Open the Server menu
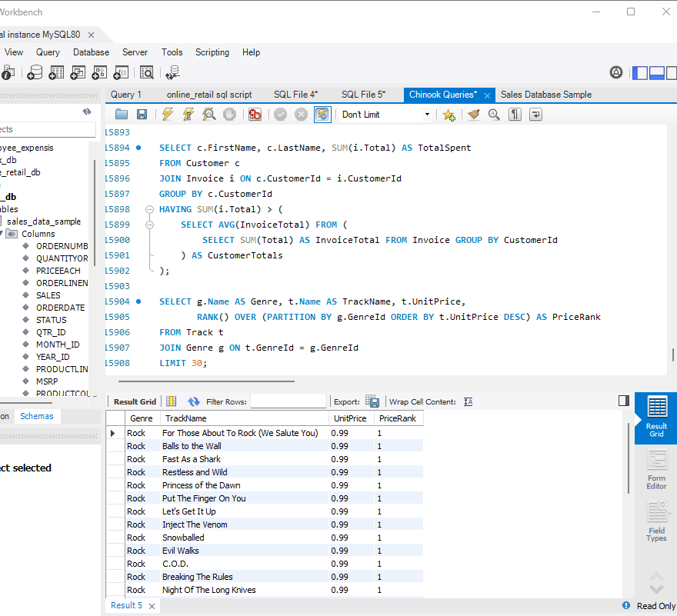This screenshot has width=677, height=616. pos(135,52)
